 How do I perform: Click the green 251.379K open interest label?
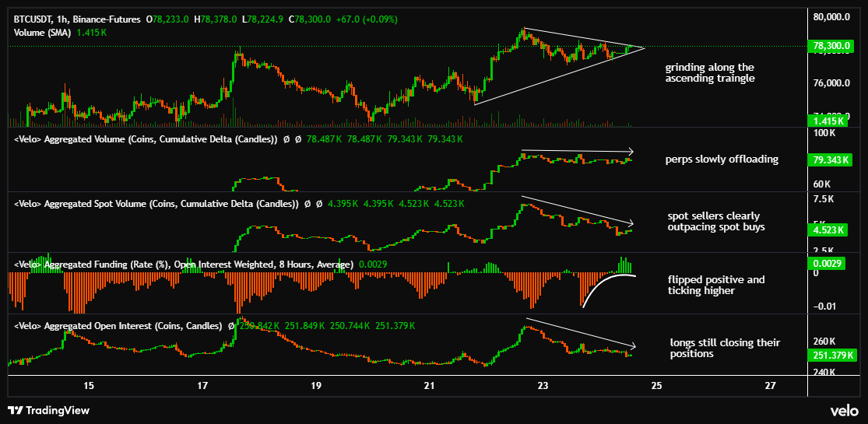coord(834,355)
